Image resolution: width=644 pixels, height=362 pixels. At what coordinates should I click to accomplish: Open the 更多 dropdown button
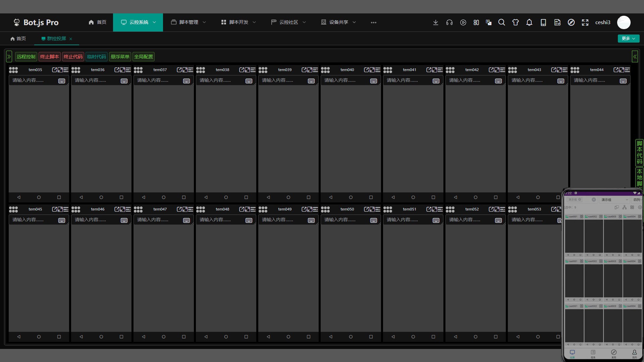click(629, 39)
